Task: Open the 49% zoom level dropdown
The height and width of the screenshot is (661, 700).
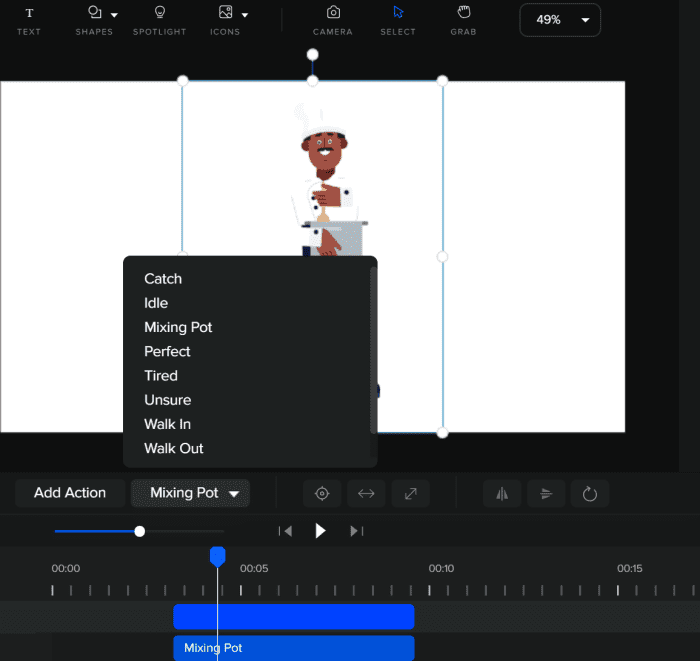Action: pyautogui.click(x=560, y=20)
